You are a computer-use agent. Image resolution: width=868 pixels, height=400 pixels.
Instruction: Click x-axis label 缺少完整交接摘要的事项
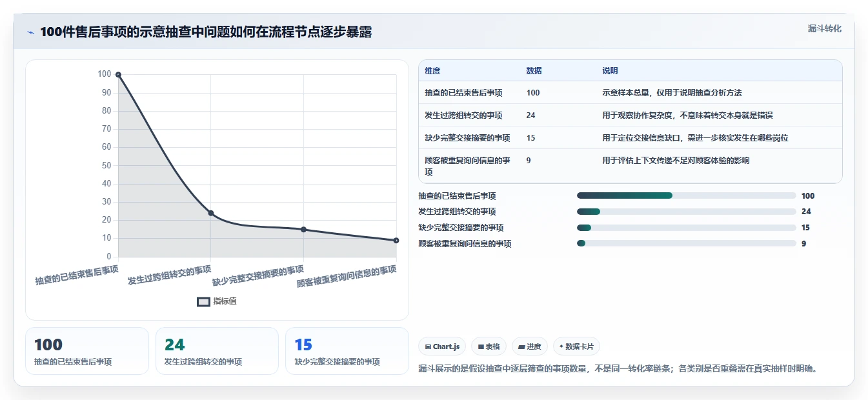(258, 276)
